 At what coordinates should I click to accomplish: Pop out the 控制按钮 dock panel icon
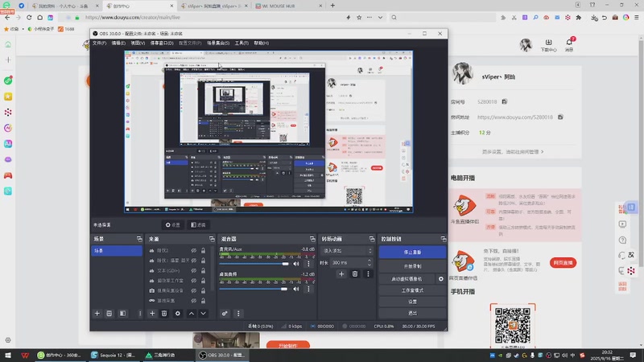pyautogui.click(x=444, y=239)
